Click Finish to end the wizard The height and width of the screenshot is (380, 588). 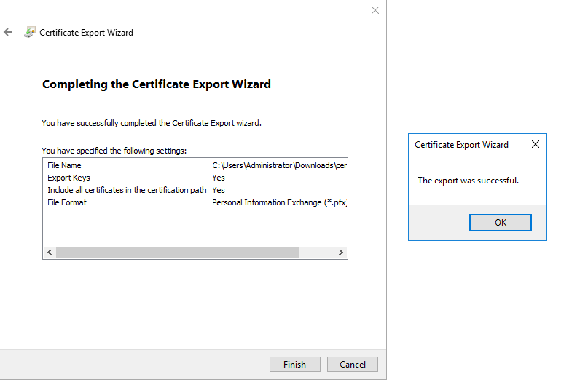295,364
